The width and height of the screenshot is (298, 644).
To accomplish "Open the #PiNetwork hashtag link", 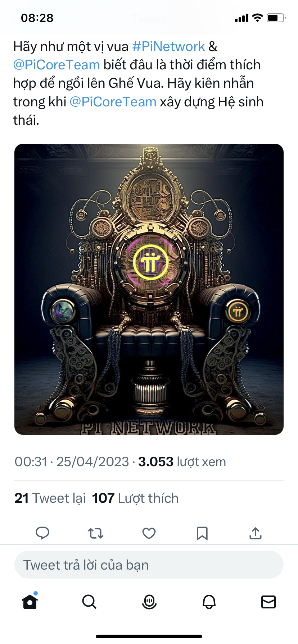I will pos(168,46).
